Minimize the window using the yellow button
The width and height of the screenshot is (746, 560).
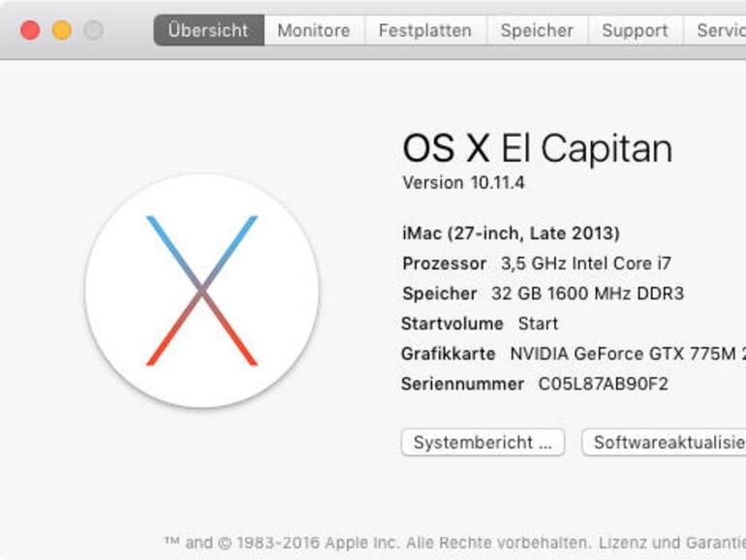(61, 30)
